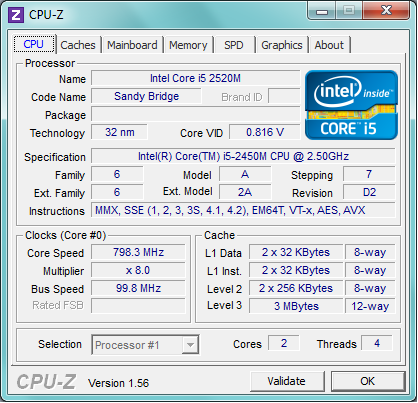The image size is (418, 403).
Task: Click the Bus Speed value 99.8 MHz
Action: pyautogui.click(x=138, y=288)
